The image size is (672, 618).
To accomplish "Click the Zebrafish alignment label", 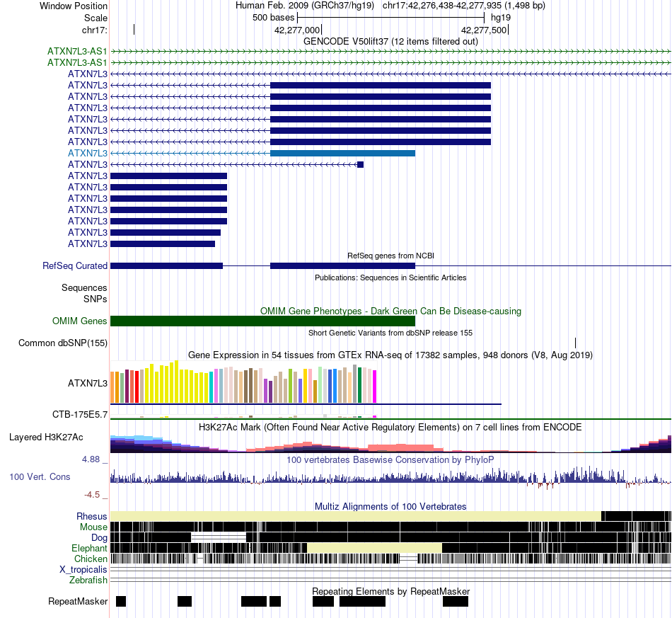I will click(88, 580).
